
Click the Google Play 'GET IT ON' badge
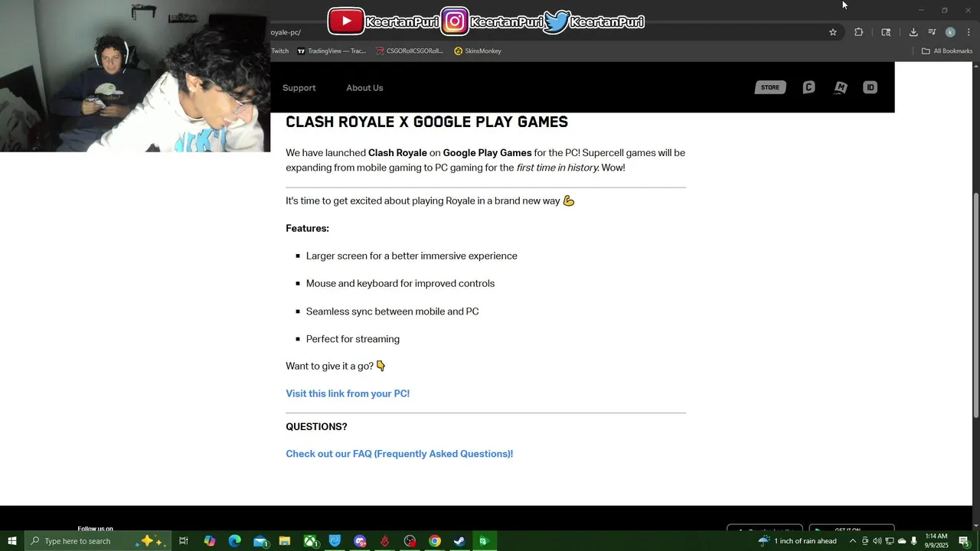(851, 529)
